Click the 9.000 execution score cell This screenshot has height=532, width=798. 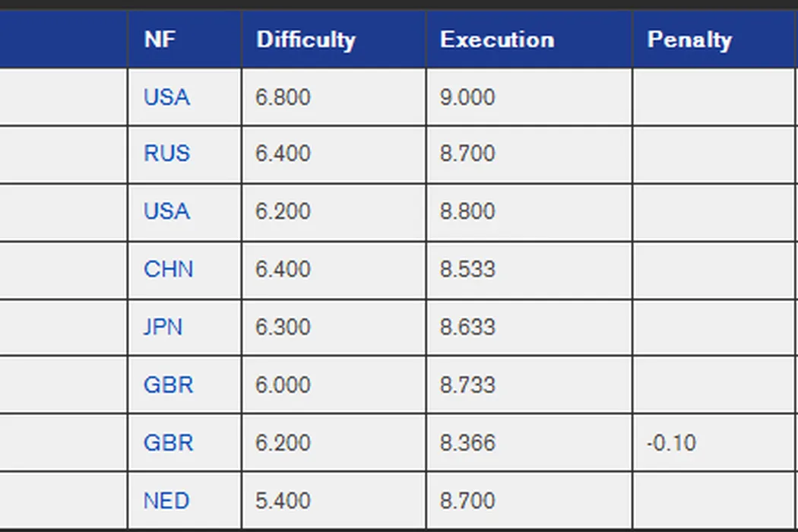tap(467, 97)
